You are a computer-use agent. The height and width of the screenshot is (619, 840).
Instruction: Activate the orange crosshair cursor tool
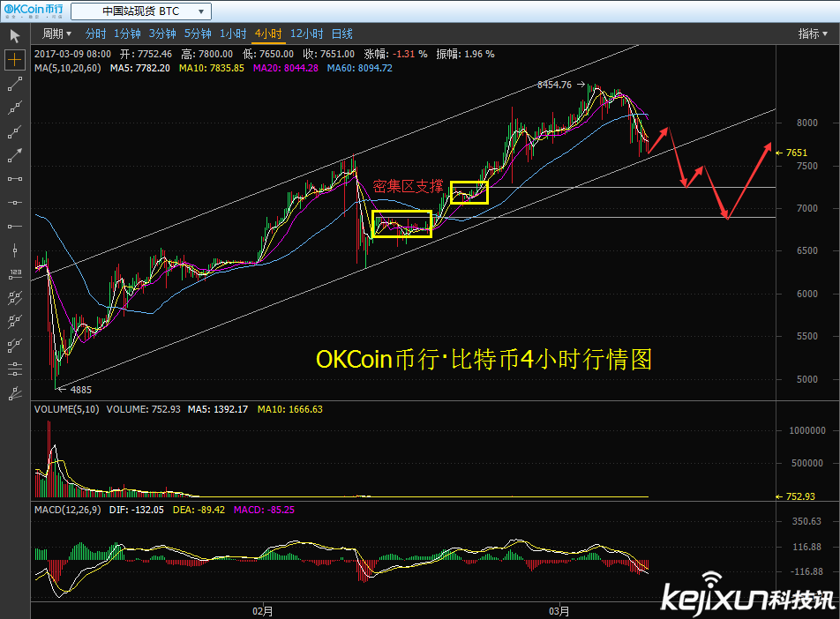coord(14,59)
